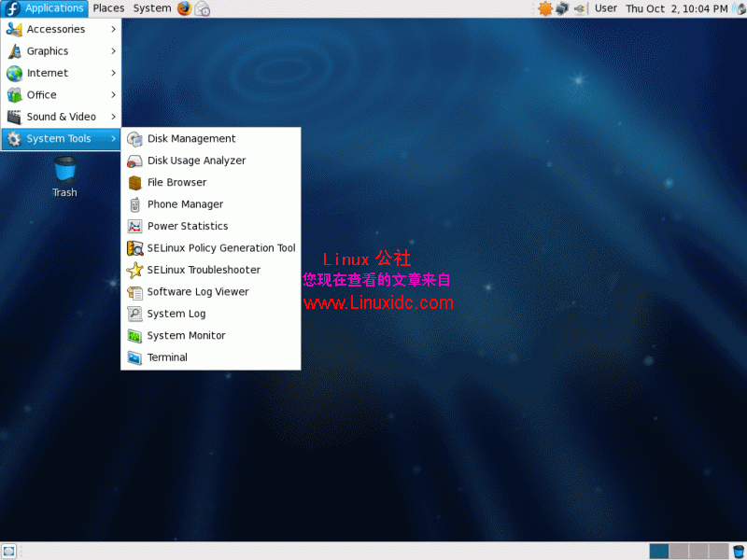Select the second workspace in the switcher

[680, 552]
